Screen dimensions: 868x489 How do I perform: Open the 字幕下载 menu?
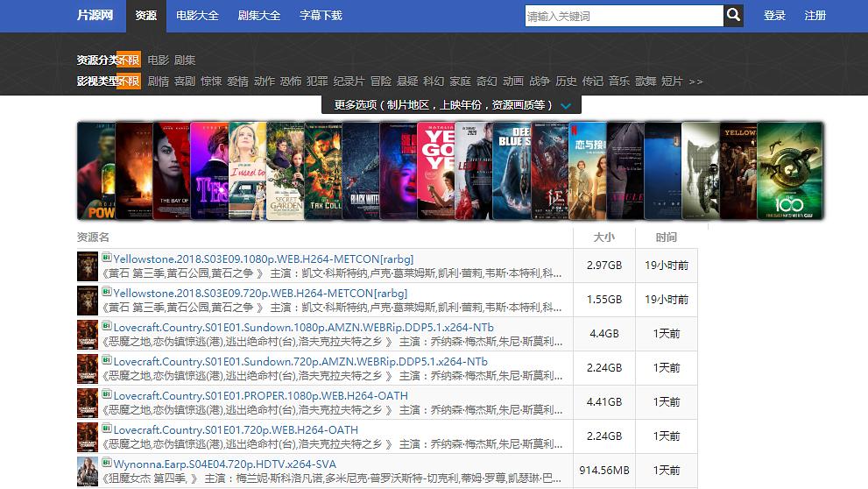tap(321, 16)
